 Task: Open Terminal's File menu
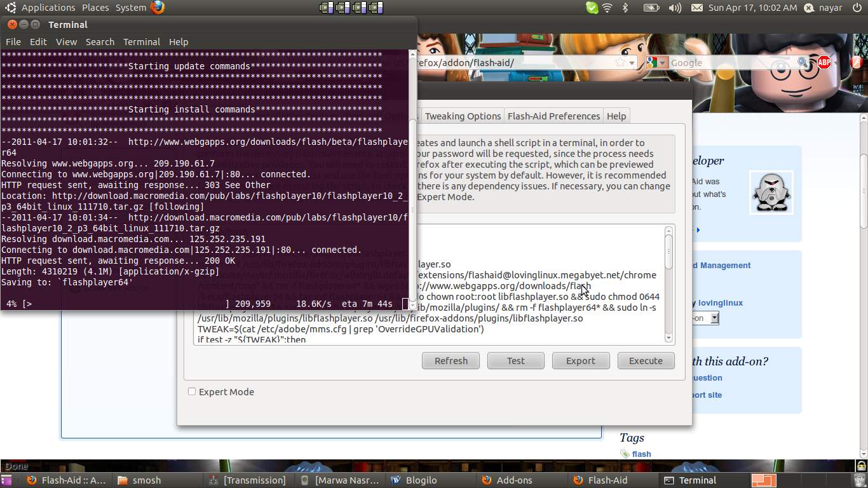point(13,41)
